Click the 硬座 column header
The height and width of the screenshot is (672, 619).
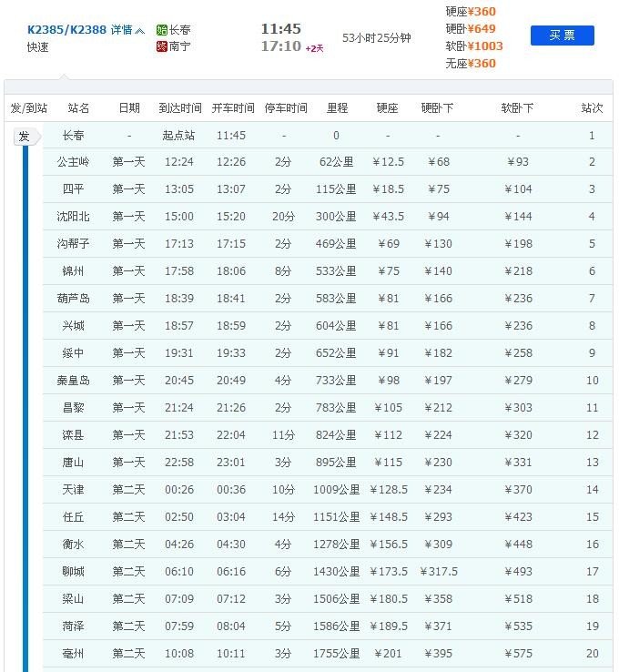pyautogui.click(x=387, y=108)
